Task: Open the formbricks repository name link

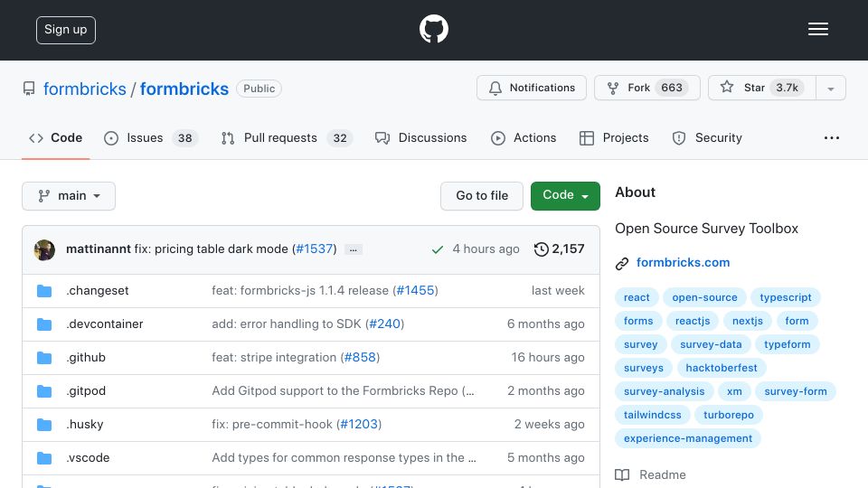Action: click(x=184, y=89)
